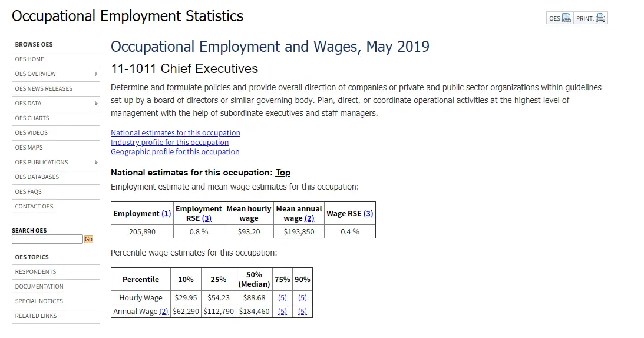Expand the OES Publications submenu arrow
Viewport: 644px width, 338px height.
(96, 163)
